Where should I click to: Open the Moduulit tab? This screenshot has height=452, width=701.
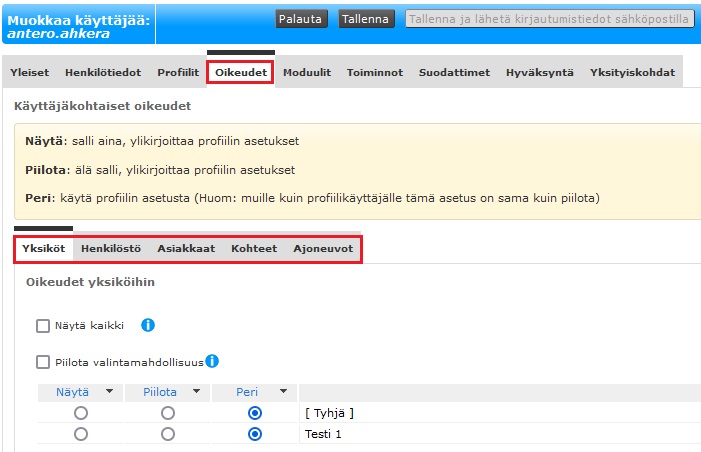coord(307,73)
